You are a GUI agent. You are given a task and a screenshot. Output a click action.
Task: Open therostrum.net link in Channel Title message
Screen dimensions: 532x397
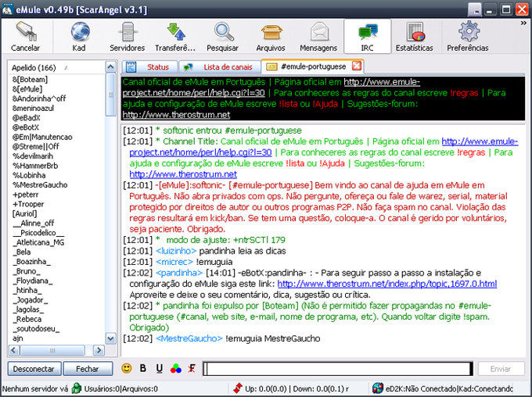pyautogui.click(x=183, y=174)
